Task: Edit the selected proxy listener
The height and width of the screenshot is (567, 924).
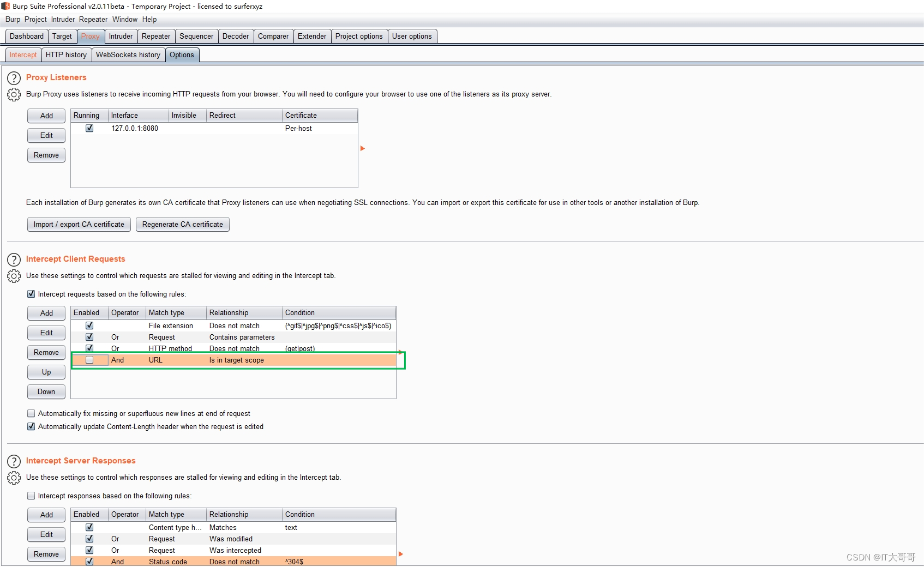Action: tap(46, 135)
